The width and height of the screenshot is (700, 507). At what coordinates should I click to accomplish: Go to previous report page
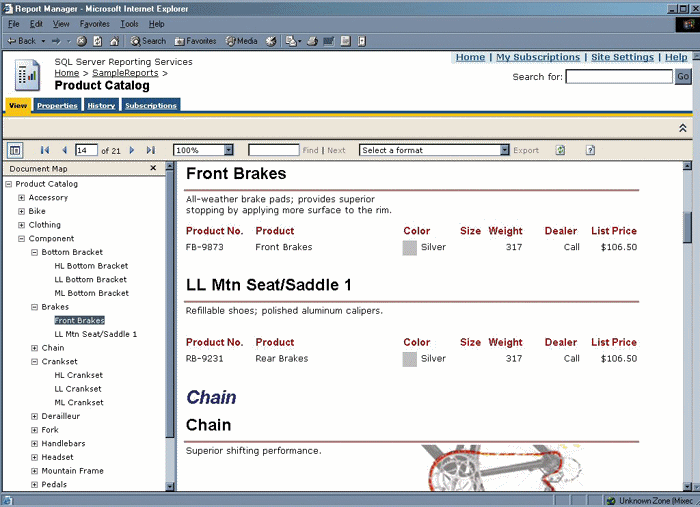64,150
